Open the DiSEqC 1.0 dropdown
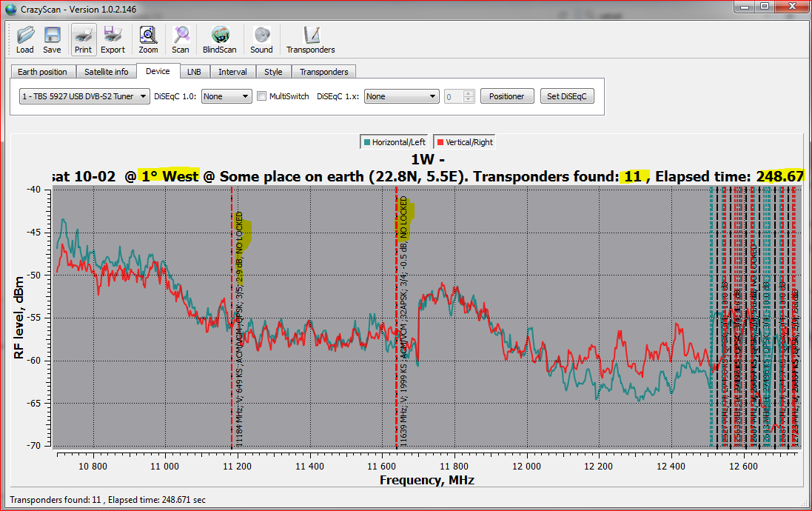This screenshot has width=812, height=511. (x=227, y=96)
